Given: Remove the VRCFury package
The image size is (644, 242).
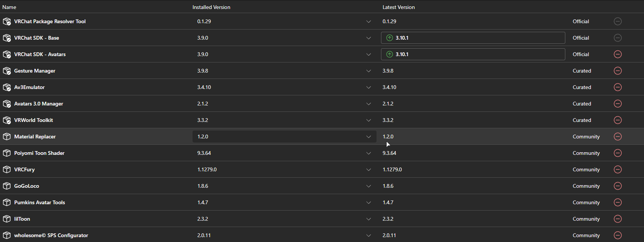Looking at the screenshot, I should tap(618, 169).
